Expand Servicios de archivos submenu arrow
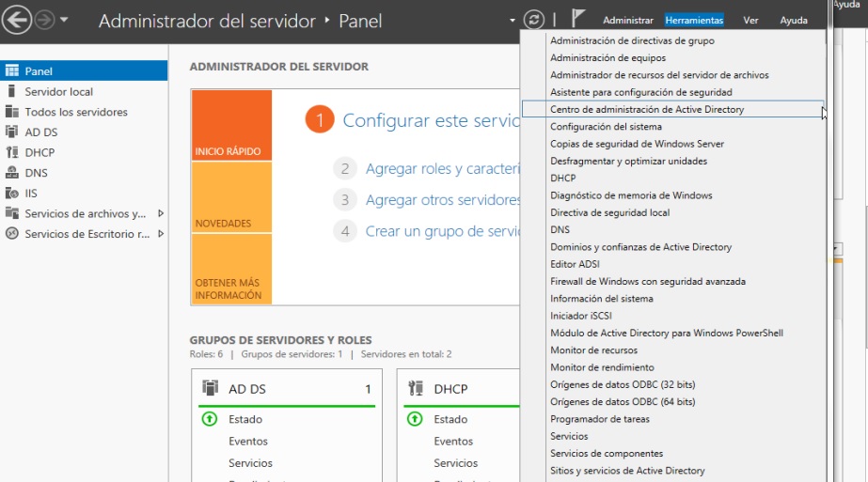The height and width of the screenshot is (482, 868). point(161,213)
